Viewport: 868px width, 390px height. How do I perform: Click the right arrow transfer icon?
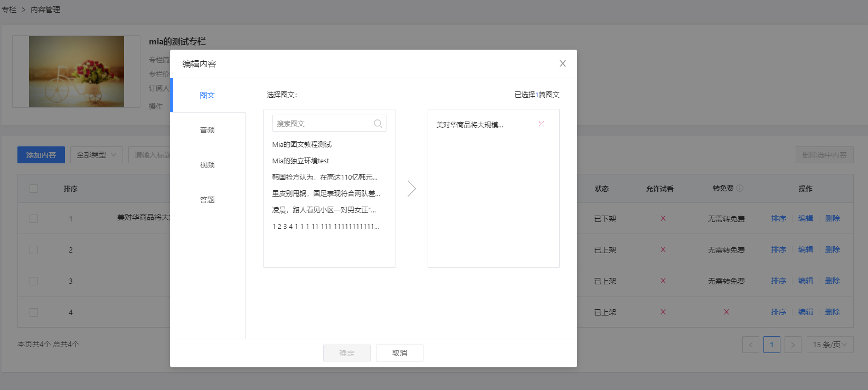point(412,189)
